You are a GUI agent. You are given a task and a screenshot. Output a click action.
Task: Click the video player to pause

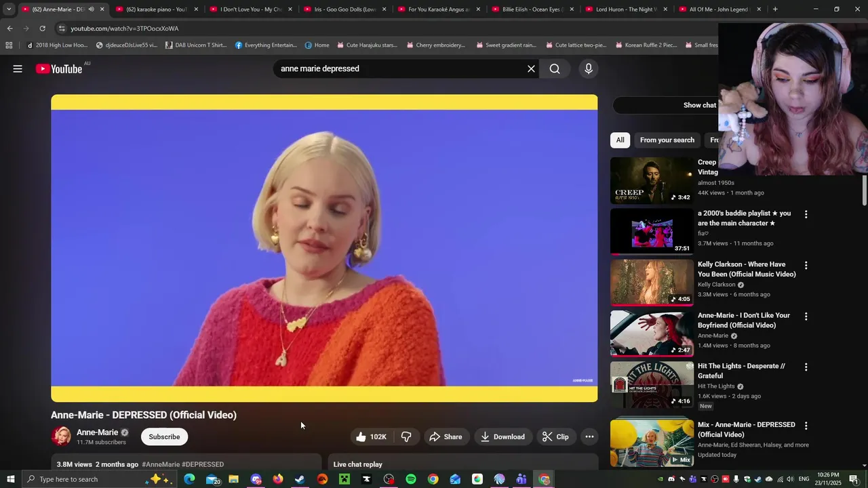pos(324,248)
